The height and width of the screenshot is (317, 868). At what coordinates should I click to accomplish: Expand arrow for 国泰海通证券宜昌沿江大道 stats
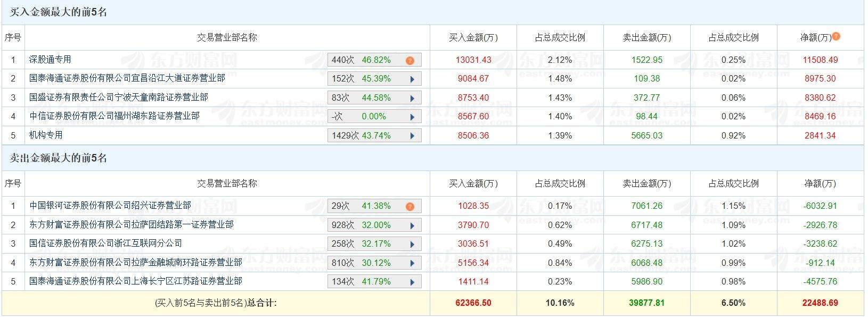(x=412, y=79)
